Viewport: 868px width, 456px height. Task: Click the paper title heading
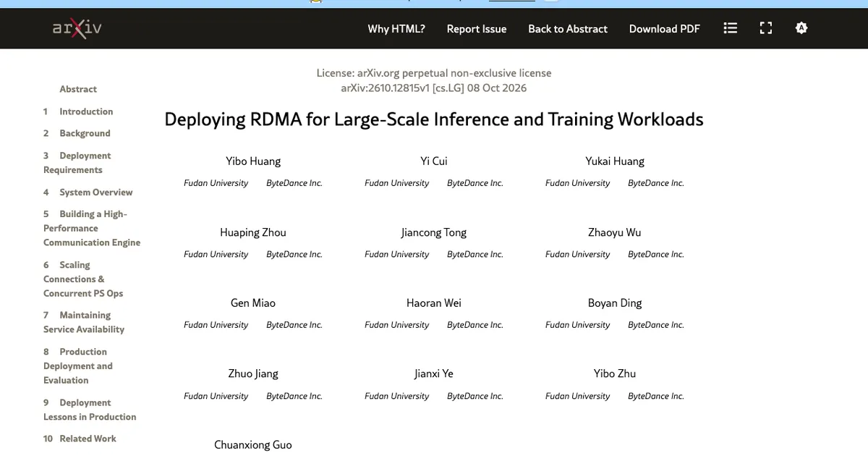(434, 119)
